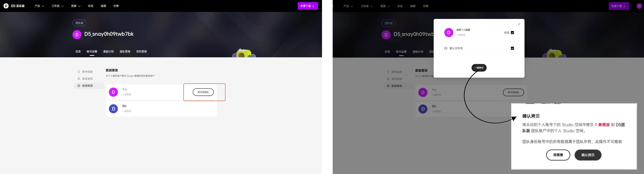
Task: Go to 价格 in the undimmed page header
Action: tap(116, 6)
